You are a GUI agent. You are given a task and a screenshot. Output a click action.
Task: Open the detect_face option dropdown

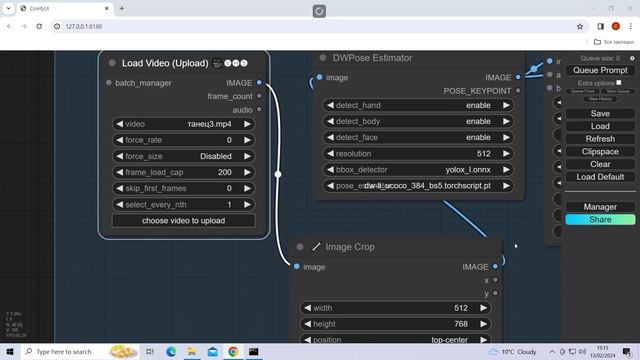(x=418, y=138)
